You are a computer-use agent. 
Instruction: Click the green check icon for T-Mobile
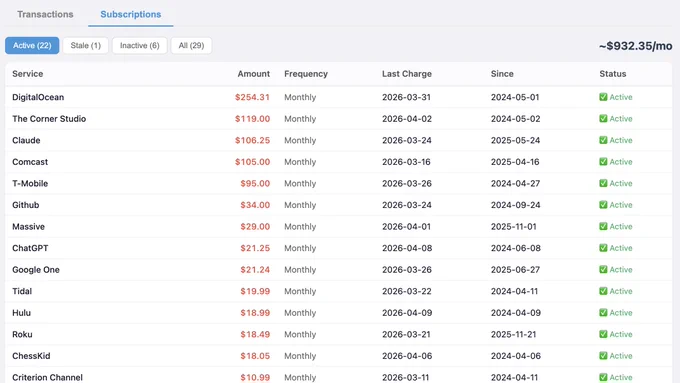[x=603, y=183]
